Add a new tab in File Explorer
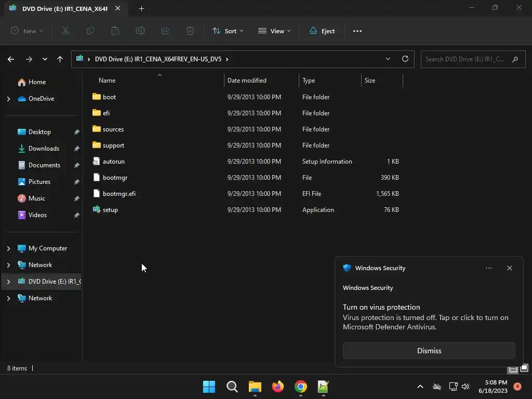Screen dimensions: 532x399 pyautogui.click(x=141, y=9)
